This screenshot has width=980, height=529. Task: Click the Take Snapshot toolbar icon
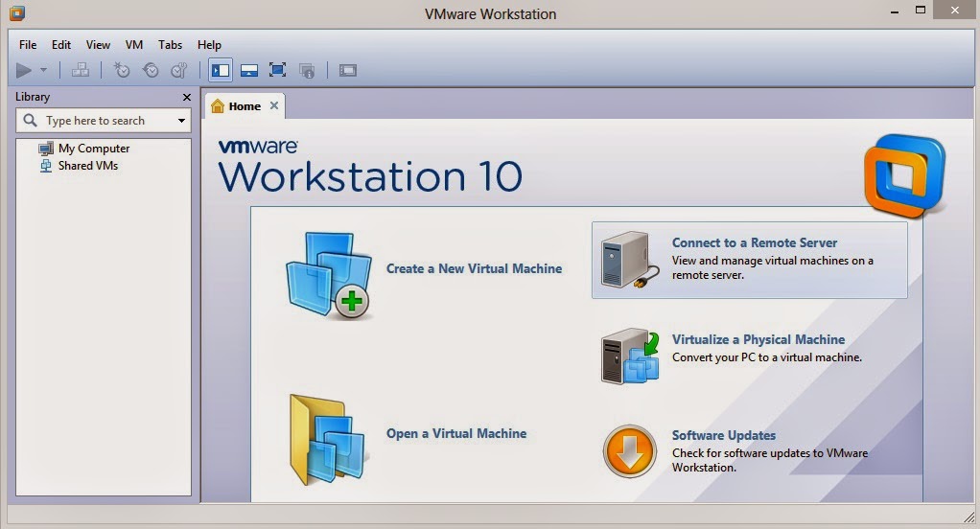pos(121,70)
